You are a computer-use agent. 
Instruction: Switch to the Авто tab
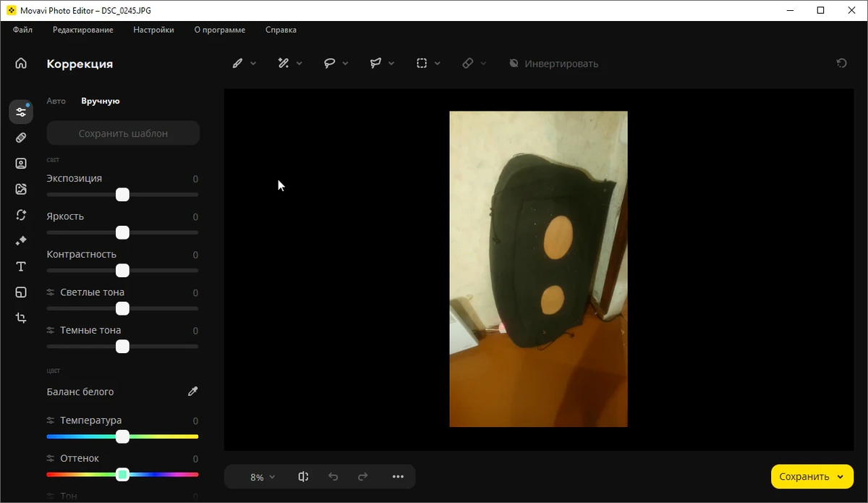56,101
